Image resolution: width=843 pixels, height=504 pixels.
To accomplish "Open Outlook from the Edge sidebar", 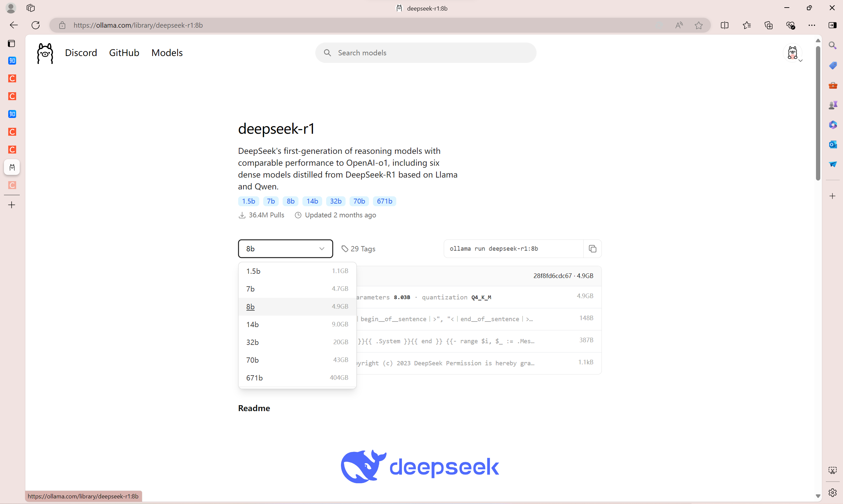I will pos(833,144).
